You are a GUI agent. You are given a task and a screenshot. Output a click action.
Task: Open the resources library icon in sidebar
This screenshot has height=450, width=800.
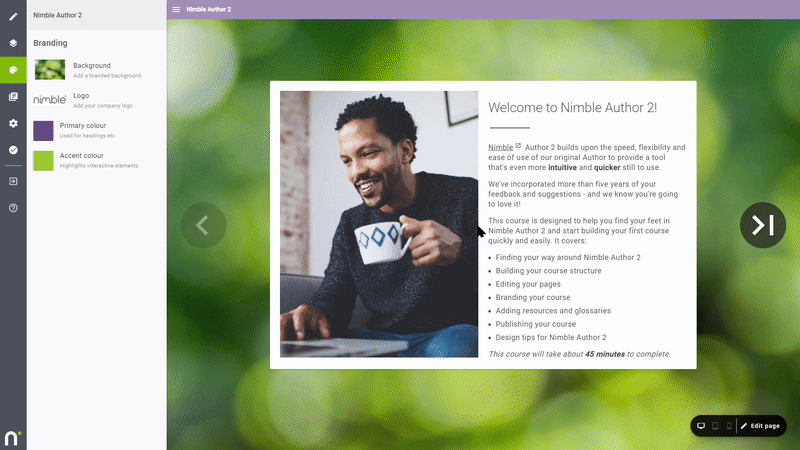(13, 96)
